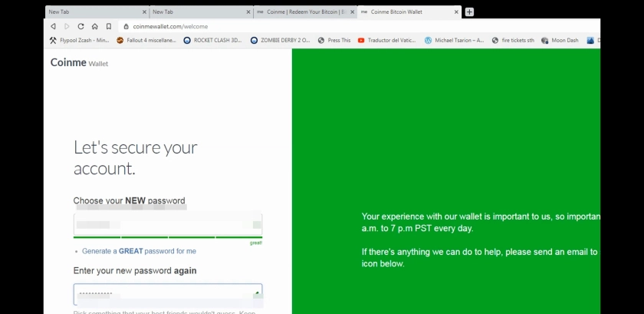Bookmark this page with the bookmark icon
The height and width of the screenshot is (314, 644).
tap(108, 26)
